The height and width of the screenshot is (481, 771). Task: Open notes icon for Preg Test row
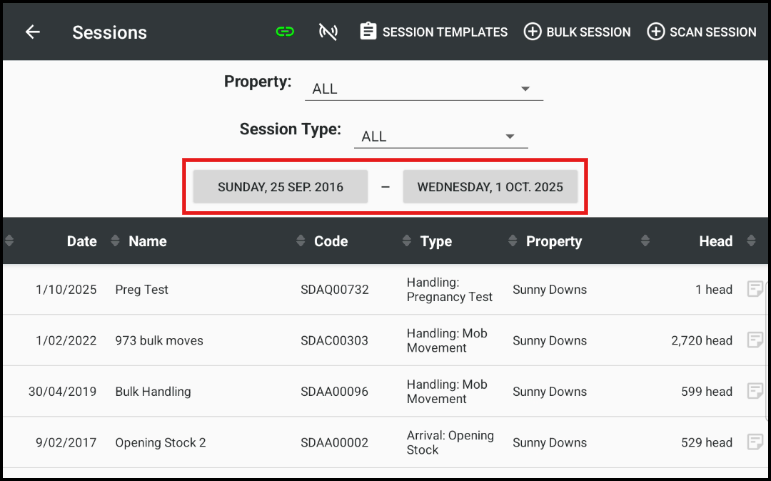tap(755, 289)
